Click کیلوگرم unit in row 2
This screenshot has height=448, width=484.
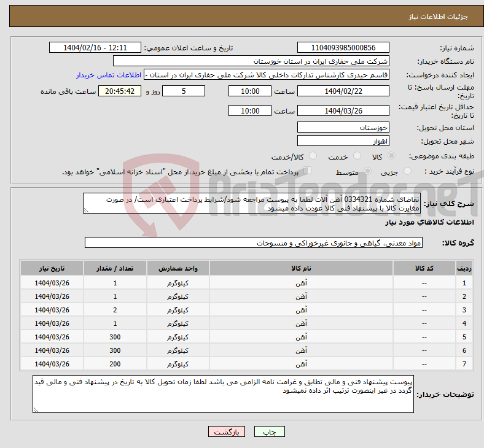[178, 296]
